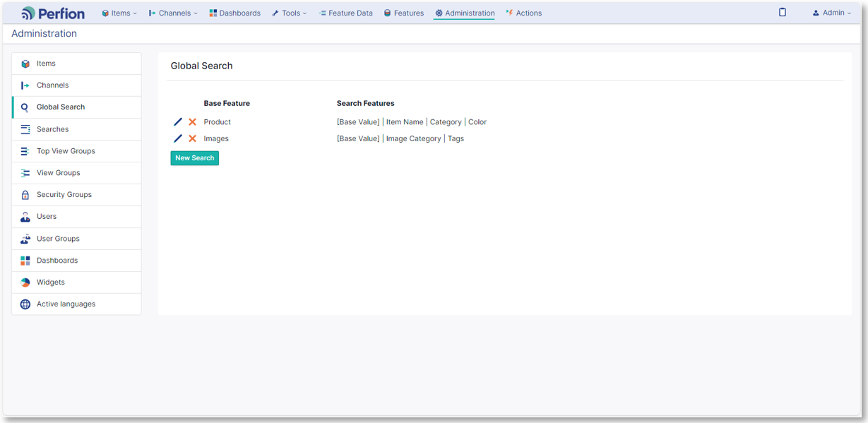Click the wrench icon beside Tools
This screenshot has width=868, height=423.
click(275, 13)
